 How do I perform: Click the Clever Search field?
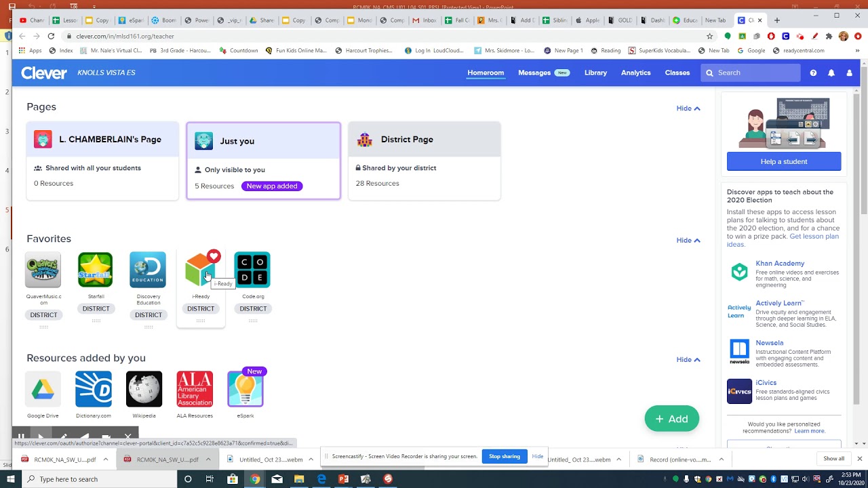(x=751, y=73)
